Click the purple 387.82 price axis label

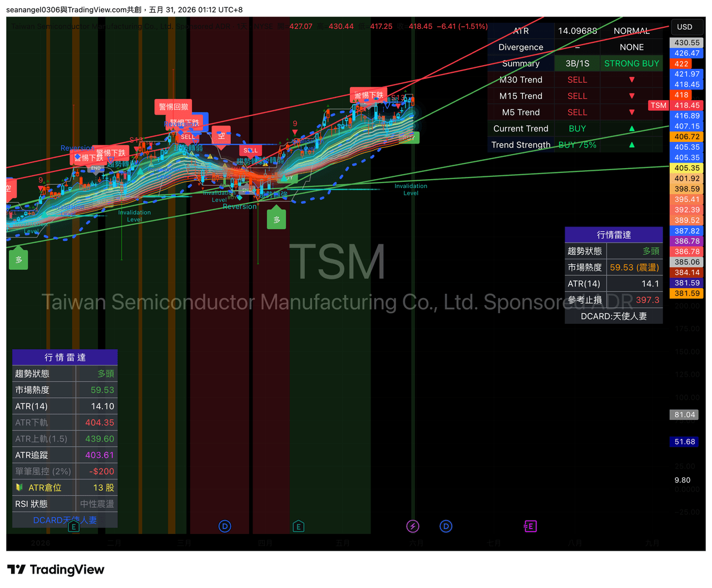point(687,231)
